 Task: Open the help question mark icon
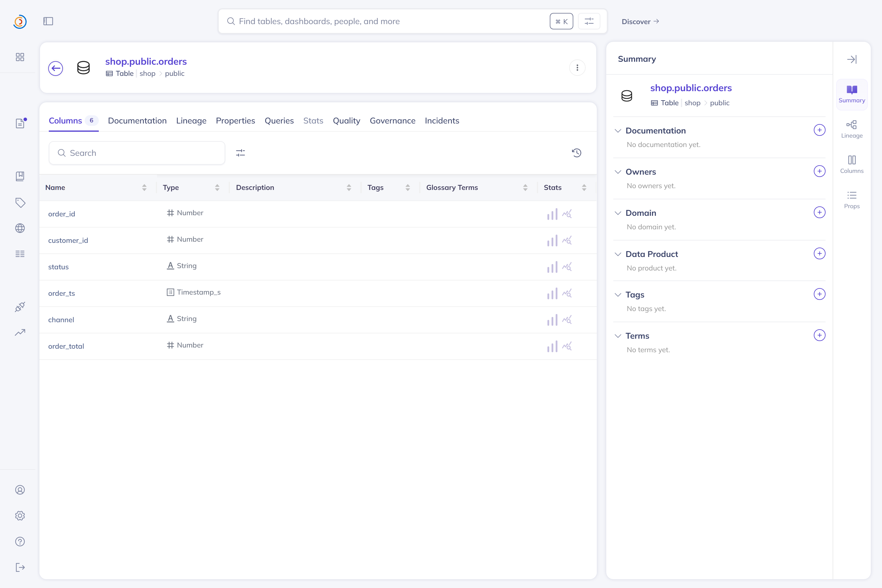[x=20, y=542]
